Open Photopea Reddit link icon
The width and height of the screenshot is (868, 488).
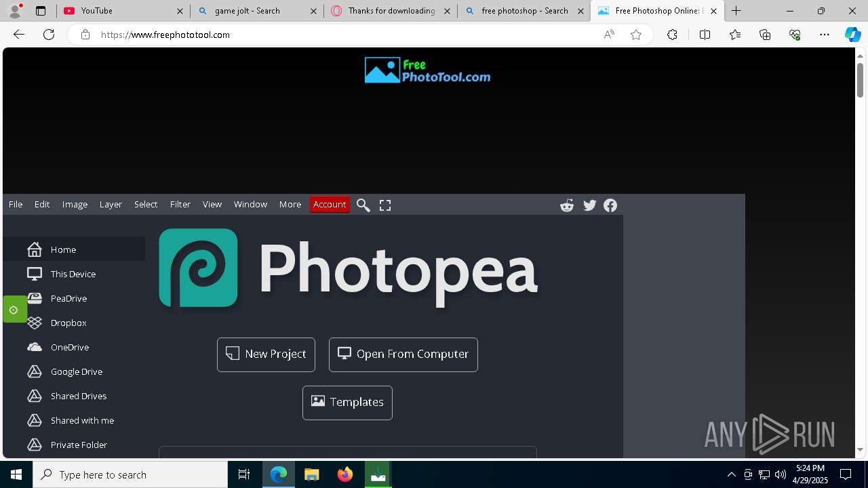pyautogui.click(x=567, y=205)
